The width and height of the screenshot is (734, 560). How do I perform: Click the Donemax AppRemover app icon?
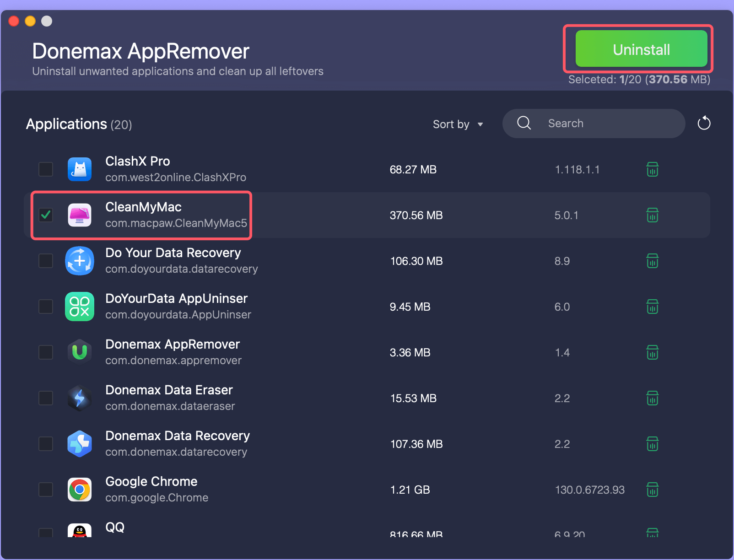click(80, 352)
